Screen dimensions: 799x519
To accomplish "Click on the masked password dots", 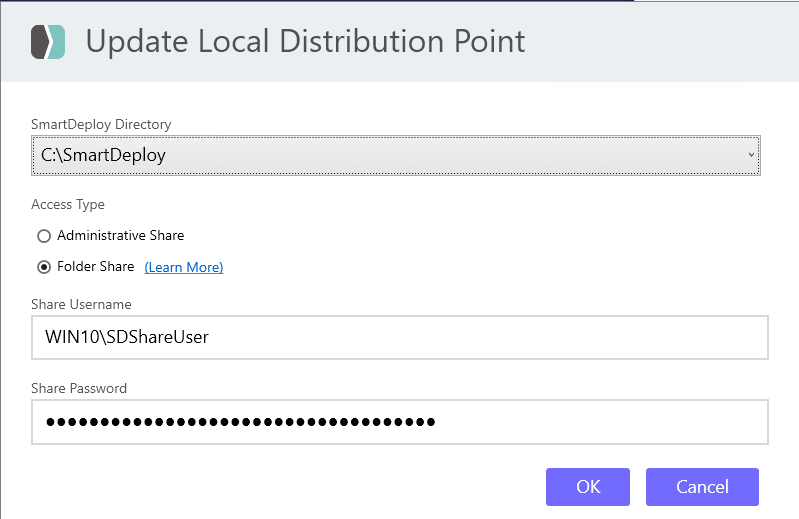I will click(240, 421).
